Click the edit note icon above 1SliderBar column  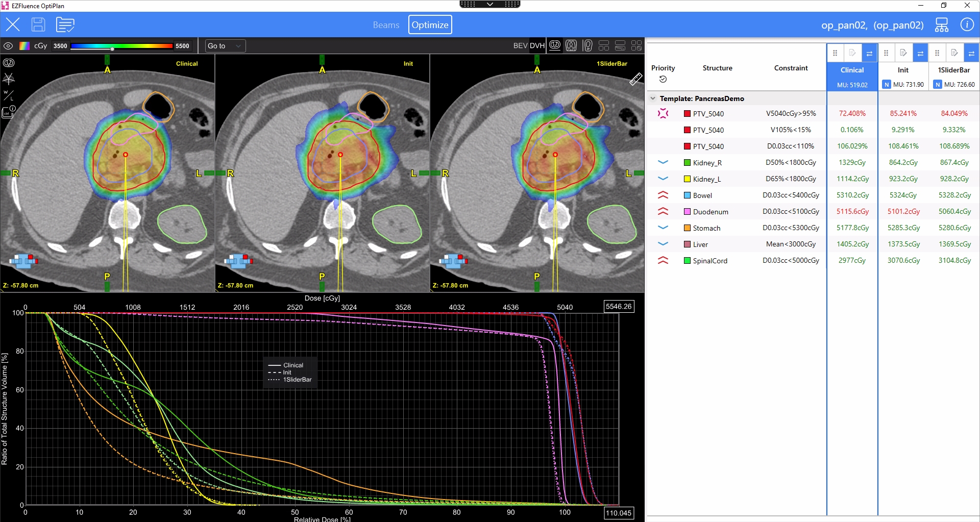pyautogui.click(x=954, y=53)
